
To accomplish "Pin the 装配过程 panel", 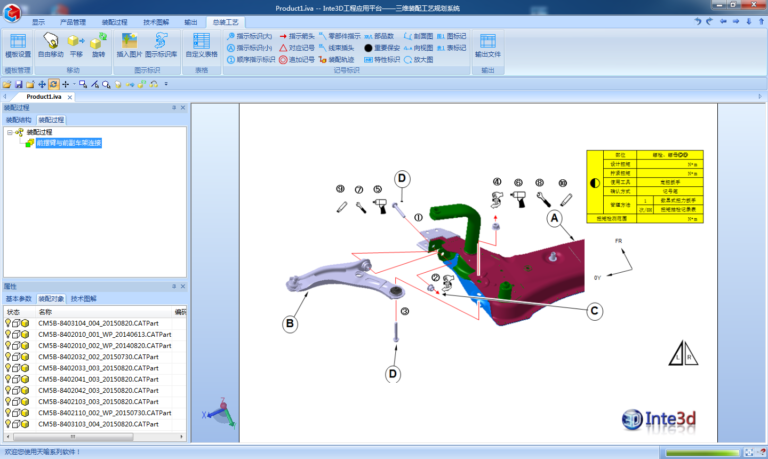I will pos(174,107).
